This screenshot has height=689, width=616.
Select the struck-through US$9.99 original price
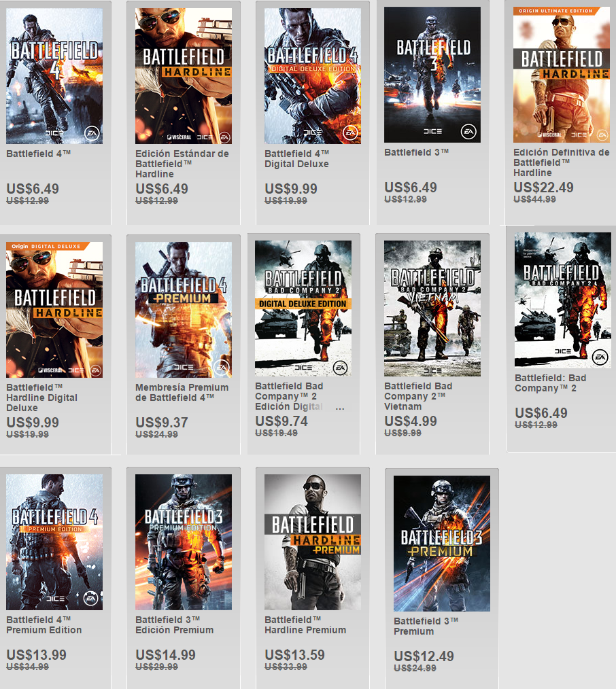pyautogui.click(x=403, y=434)
